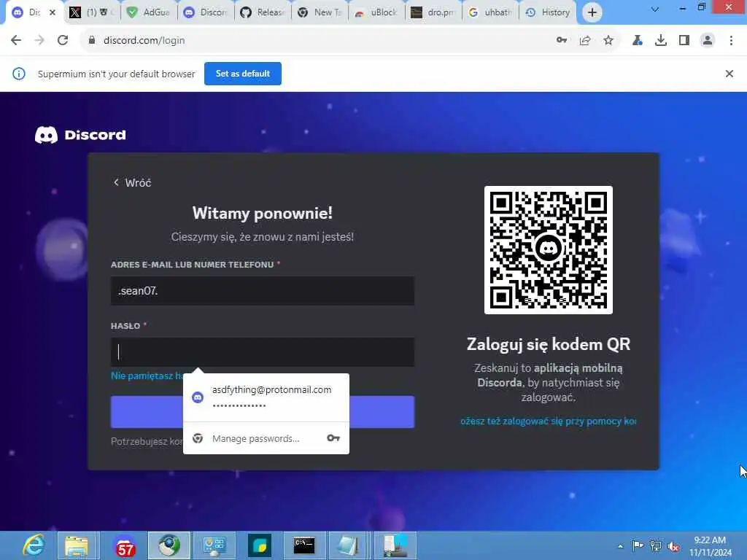This screenshot has height=560, width=747.
Task: Open the dark green-yellow app taskbar icon
Action: 260,545
